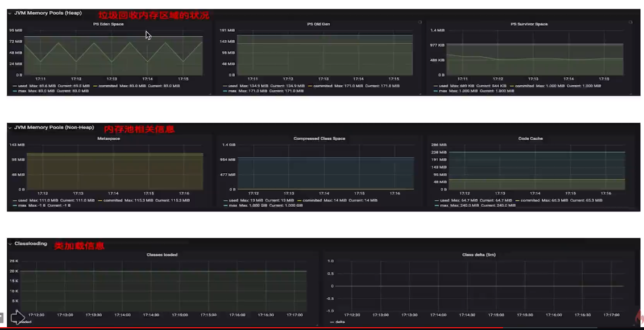This screenshot has width=644, height=330.
Task: Click the JVM Memory Pools (Heap) row title
Action: [x=48, y=13]
